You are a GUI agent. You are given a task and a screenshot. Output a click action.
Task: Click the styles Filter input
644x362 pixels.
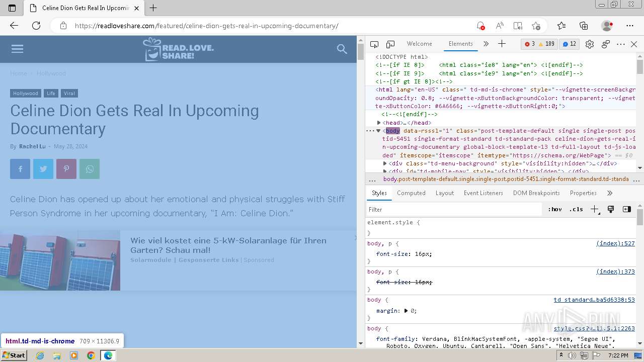coord(454,210)
